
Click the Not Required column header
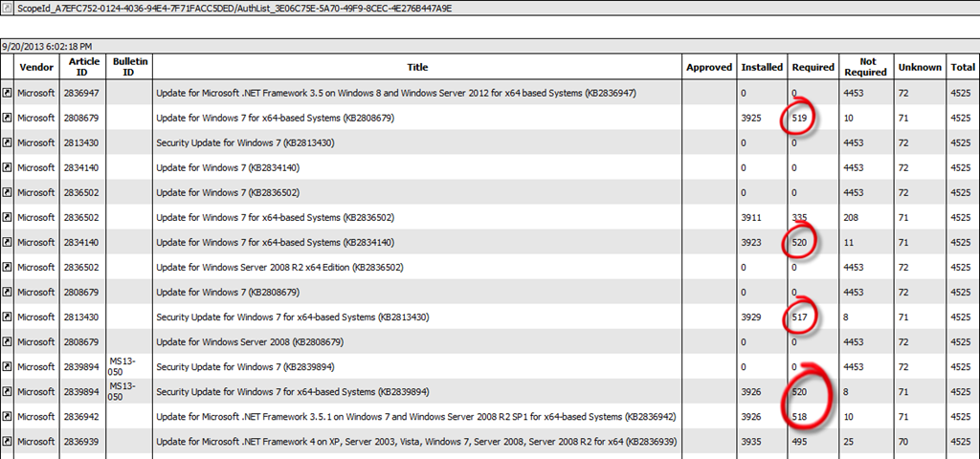(x=865, y=68)
